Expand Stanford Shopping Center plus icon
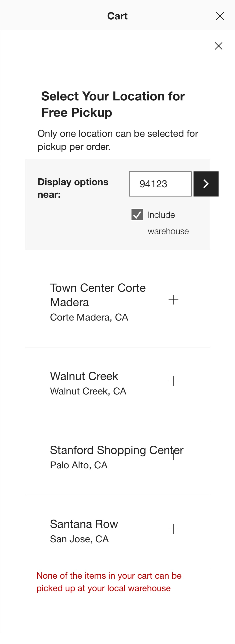The image size is (235, 644). click(x=173, y=455)
